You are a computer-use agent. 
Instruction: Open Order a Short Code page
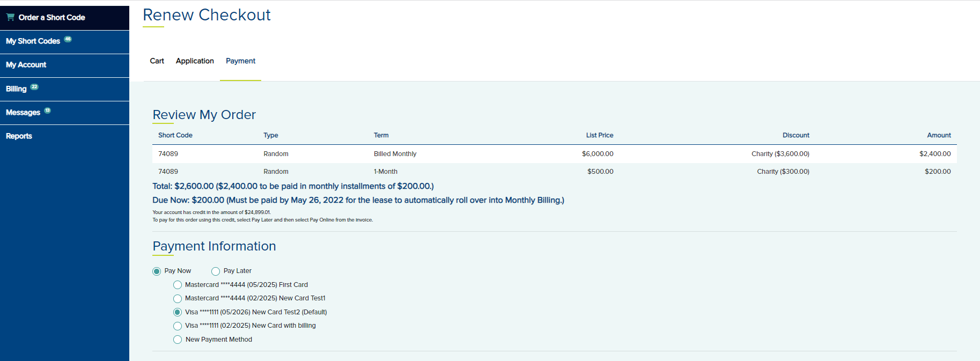pyautogui.click(x=51, y=18)
